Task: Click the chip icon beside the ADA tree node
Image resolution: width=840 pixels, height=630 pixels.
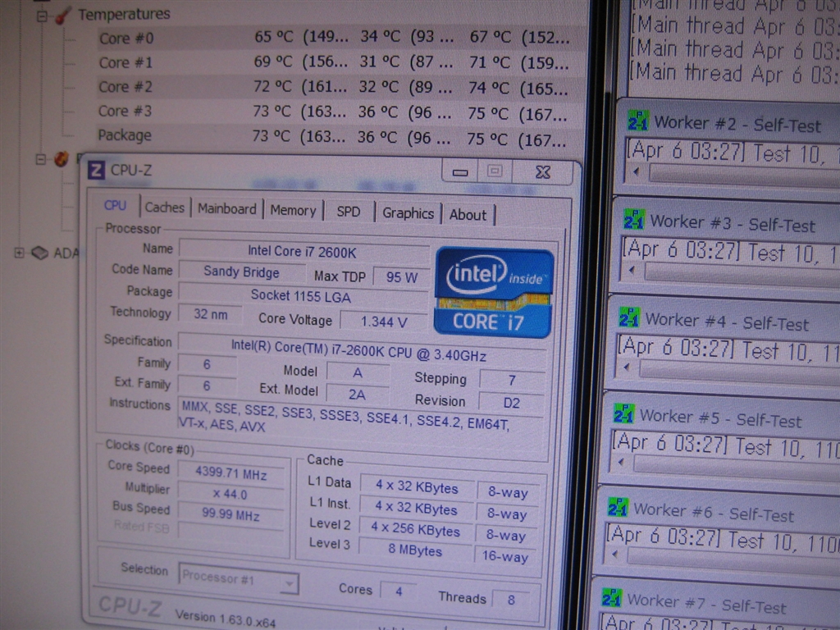Action: tap(39, 253)
